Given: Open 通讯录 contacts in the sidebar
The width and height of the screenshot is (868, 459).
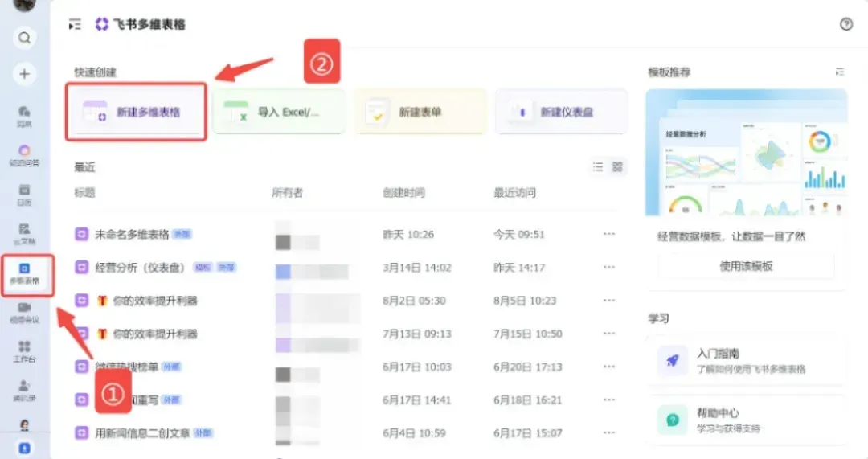Looking at the screenshot, I should coord(24,391).
